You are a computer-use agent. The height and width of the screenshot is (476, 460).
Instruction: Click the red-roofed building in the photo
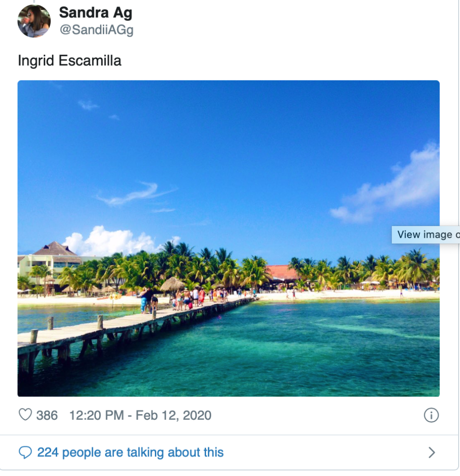pos(282,272)
